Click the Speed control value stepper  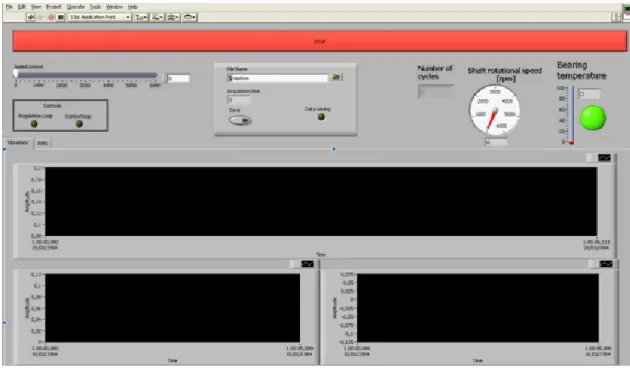click(x=165, y=79)
